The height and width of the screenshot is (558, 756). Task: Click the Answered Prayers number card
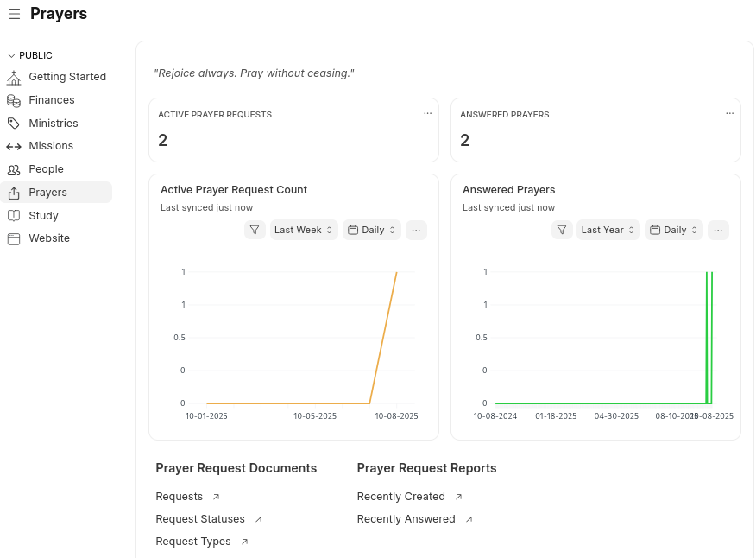(x=595, y=130)
